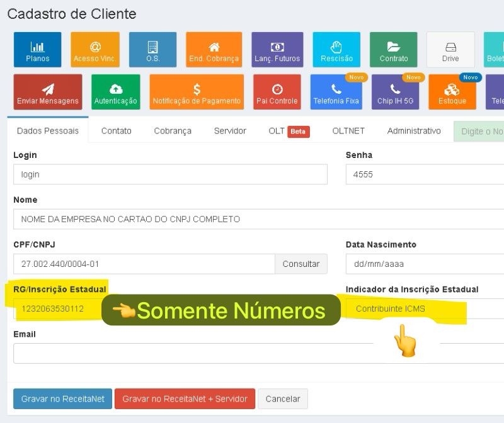Open Enviar Mensagens paper plane tile
The image size is (504, 423).
(x=48, y=92)
